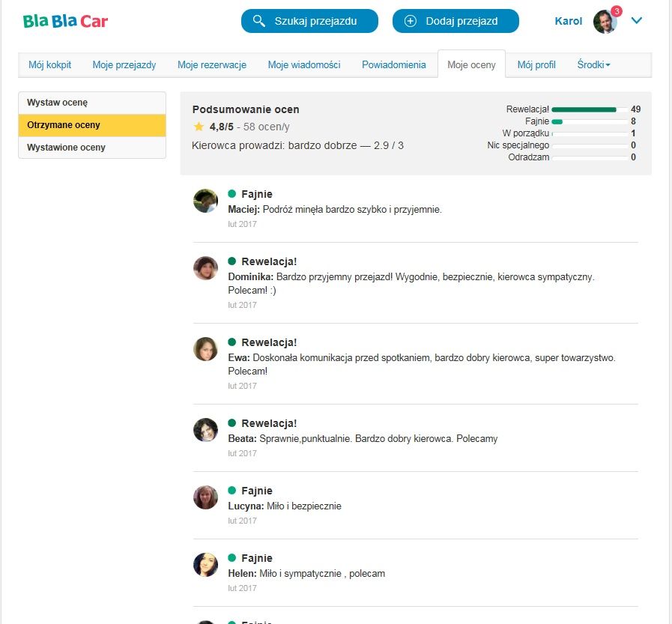This screenshot has width=672, height=624.
Task: Open the Mój kokpit tab
Action: tap(49, 64)
